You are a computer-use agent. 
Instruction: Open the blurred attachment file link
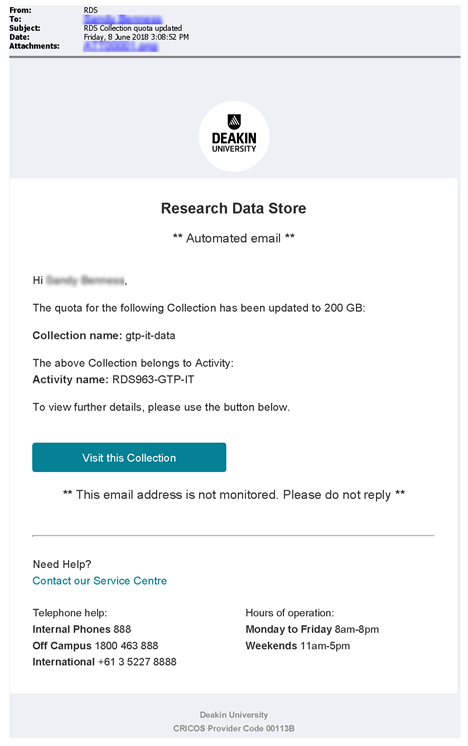(x=120, y=46)
